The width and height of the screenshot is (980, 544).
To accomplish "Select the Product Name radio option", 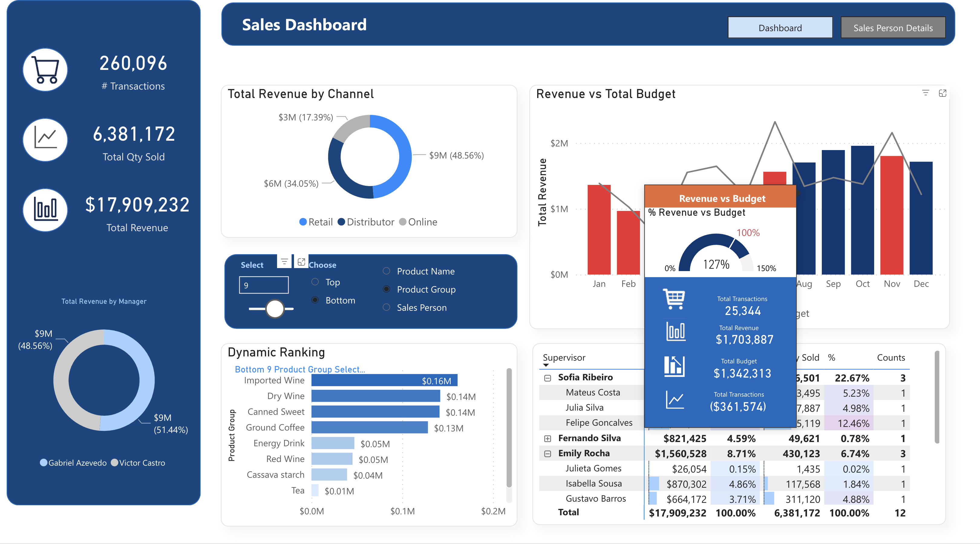I will coord(386,271).
